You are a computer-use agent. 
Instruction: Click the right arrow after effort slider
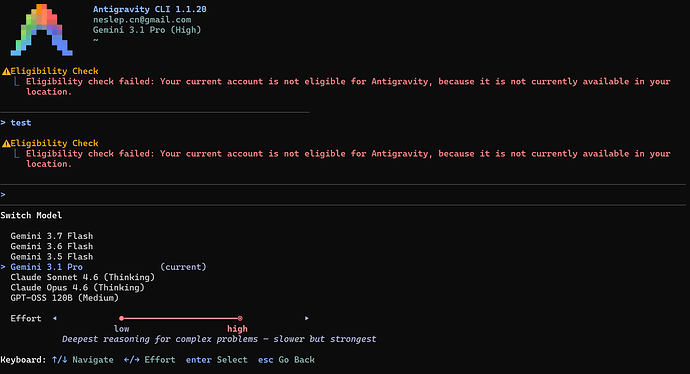tap(307, 318)
